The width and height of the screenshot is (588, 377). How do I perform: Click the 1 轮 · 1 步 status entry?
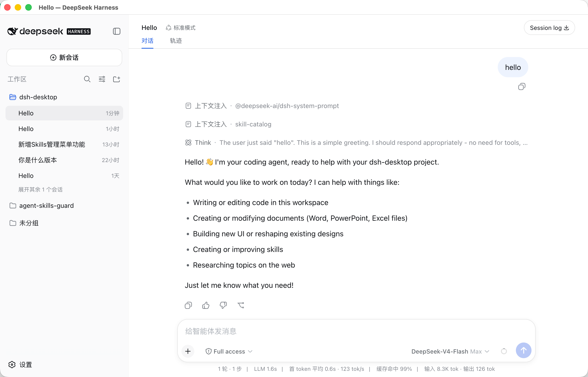(230, 369)
